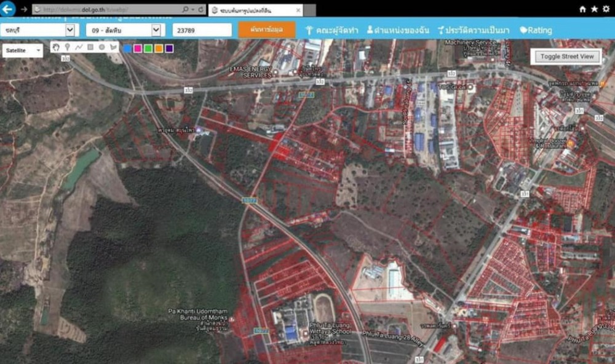Select the hand pan drawing tool
This screenshot has height=364, width=615.
point(56,47)
